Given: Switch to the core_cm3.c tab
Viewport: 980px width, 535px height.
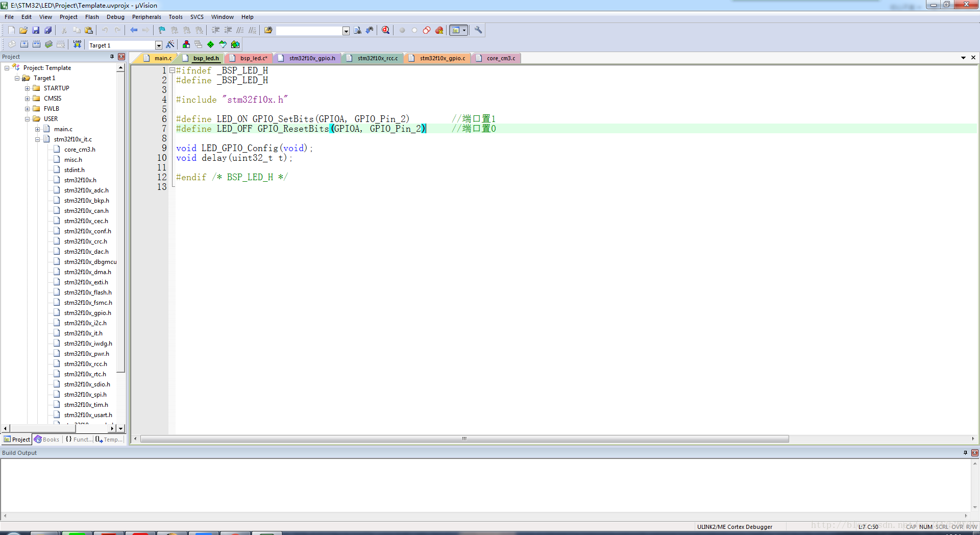Looking at the screenshot, I should click(497, 58).
